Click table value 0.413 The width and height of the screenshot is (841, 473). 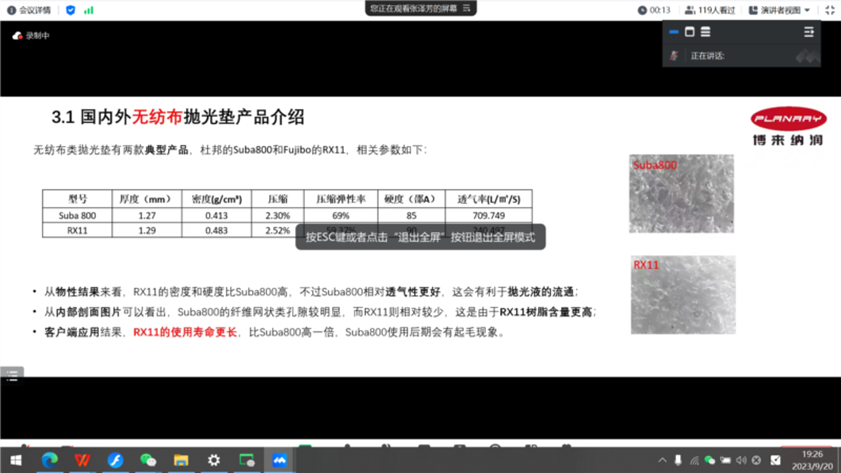click(x=216, y=216)
